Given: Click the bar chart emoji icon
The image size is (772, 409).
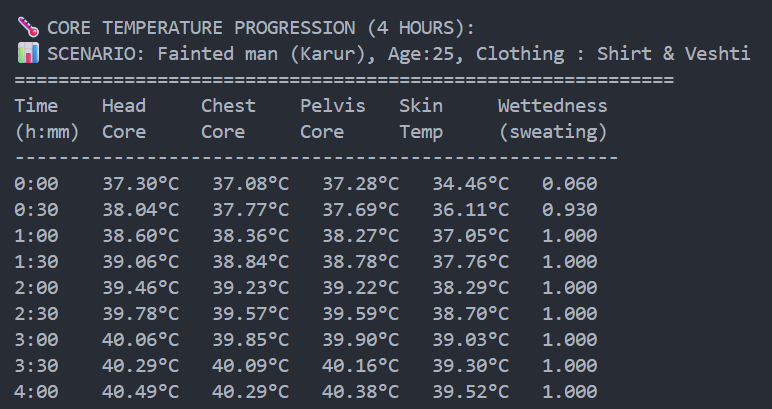Looking at the screenshot, I should pyautogui.click(x=26, y=53).
